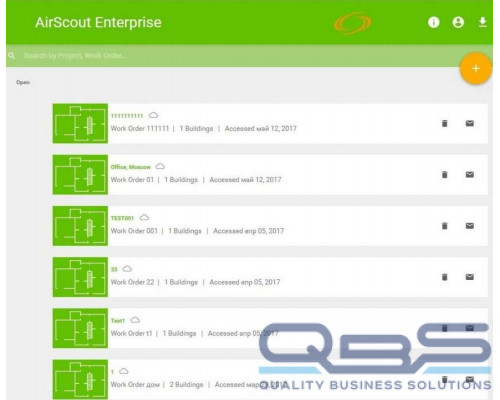Screen dimensions: 500x400
Task: Click the Open section label
Action: [23, 82]
